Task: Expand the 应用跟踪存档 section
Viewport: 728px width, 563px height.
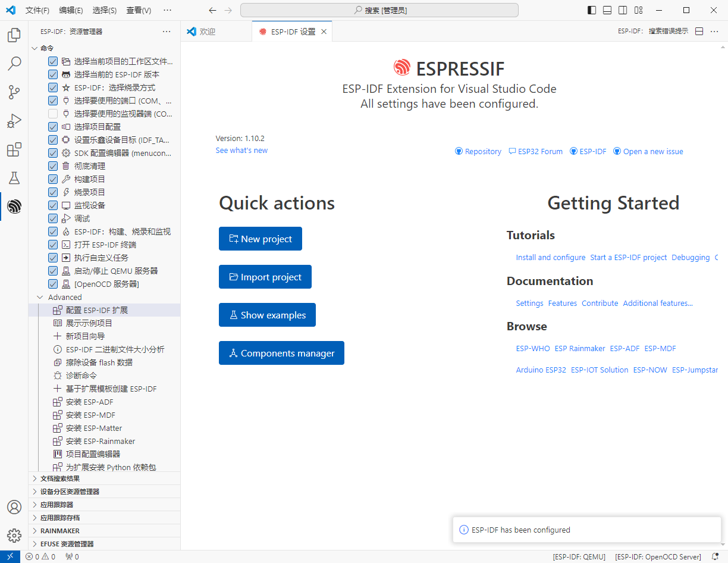Action: tap(104, 518)
